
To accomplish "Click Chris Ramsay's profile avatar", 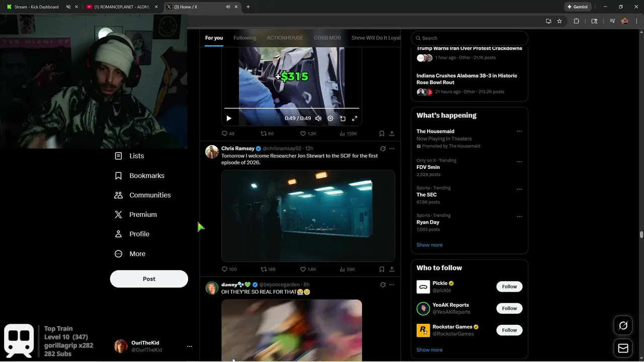I will coord(212,152).
